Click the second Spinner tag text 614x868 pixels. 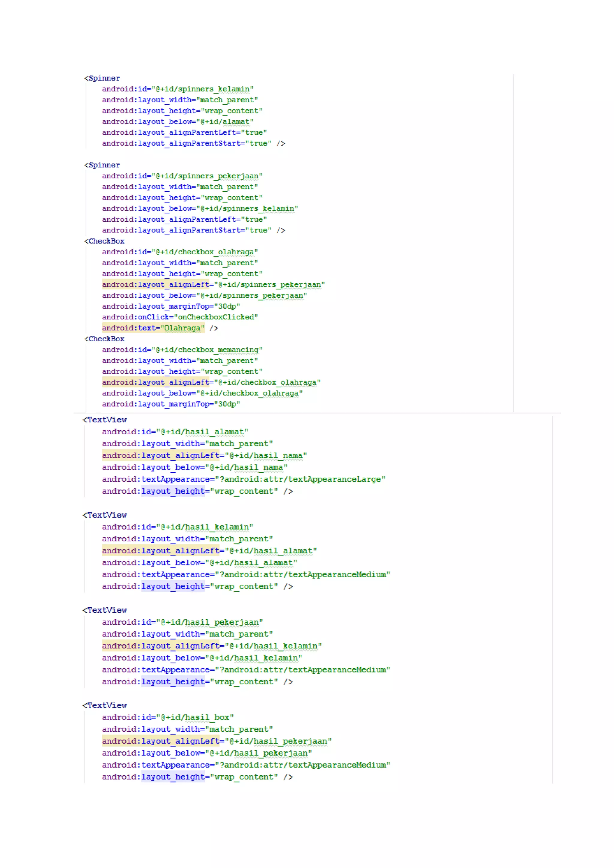click(x=102, y=165)
